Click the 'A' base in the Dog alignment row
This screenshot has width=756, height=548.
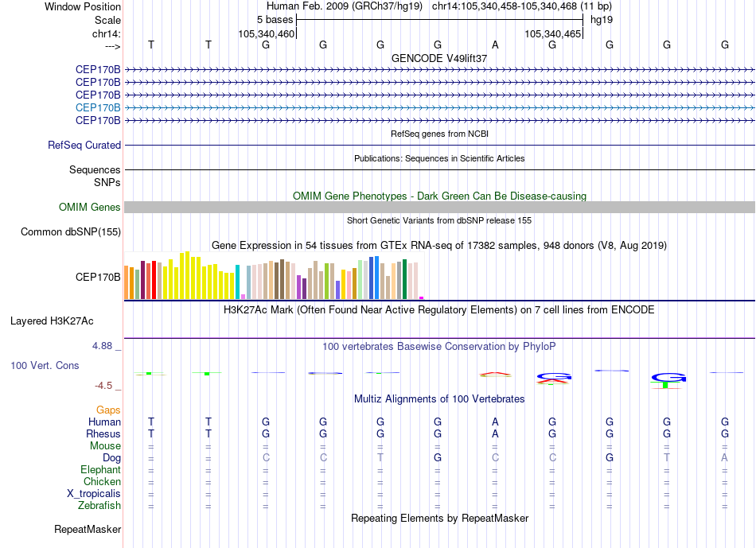point(724,457)
